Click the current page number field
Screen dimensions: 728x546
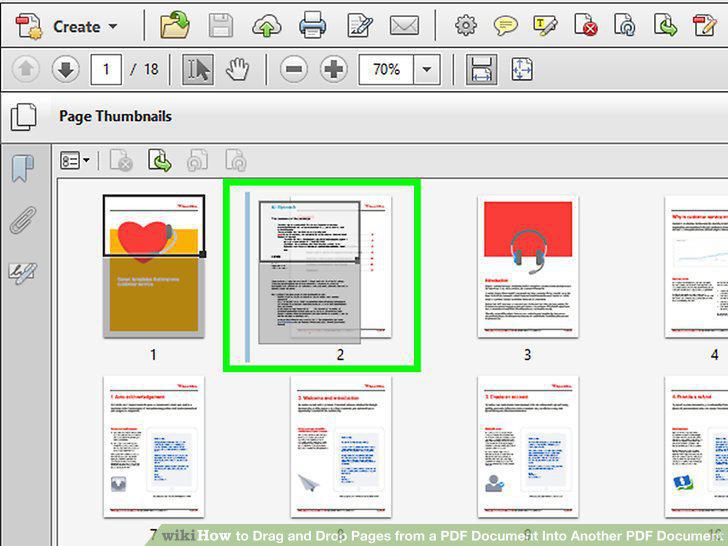point(106,70)
